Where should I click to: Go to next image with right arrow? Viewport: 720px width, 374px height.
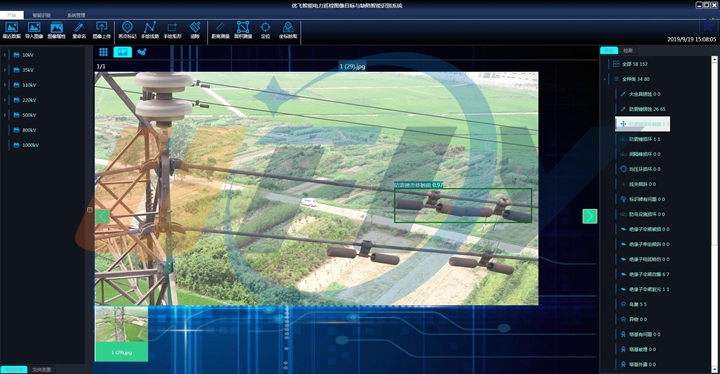point(590,216)
